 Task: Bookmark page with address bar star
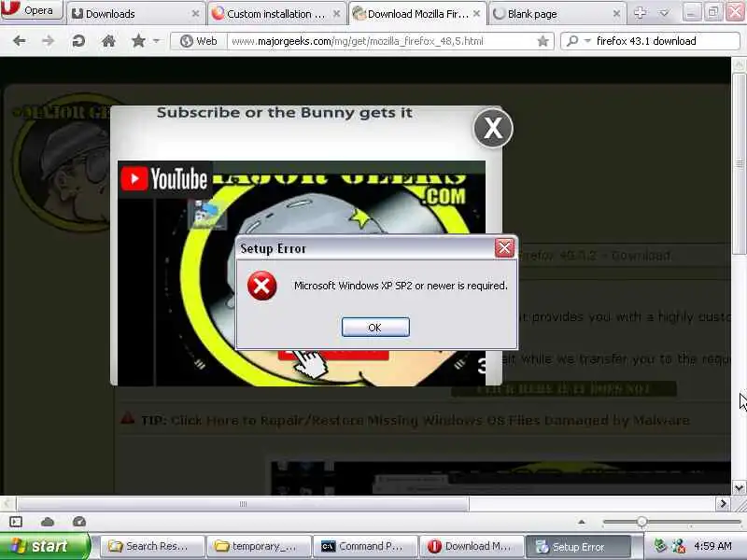coord(543,41)
